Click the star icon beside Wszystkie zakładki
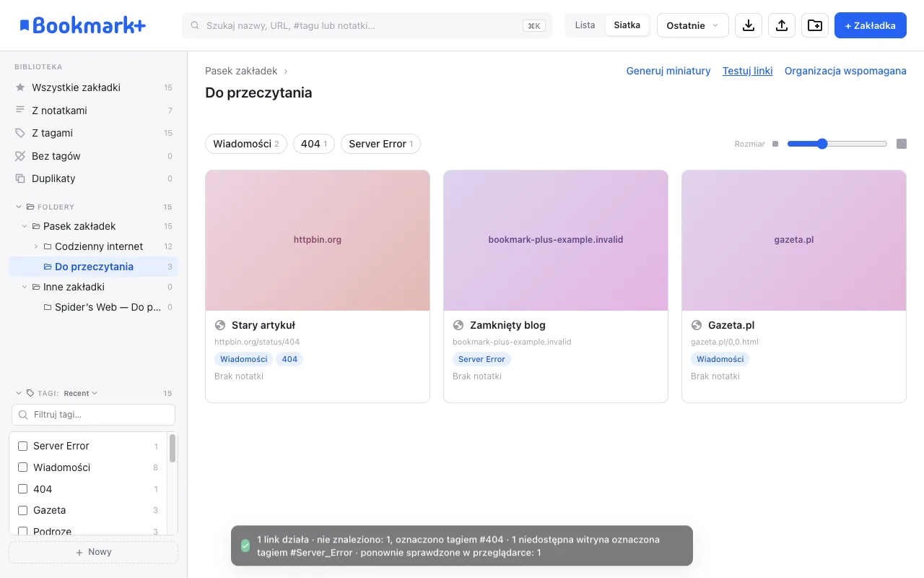This screenshot has height=578, width=924. pos(20,87)
